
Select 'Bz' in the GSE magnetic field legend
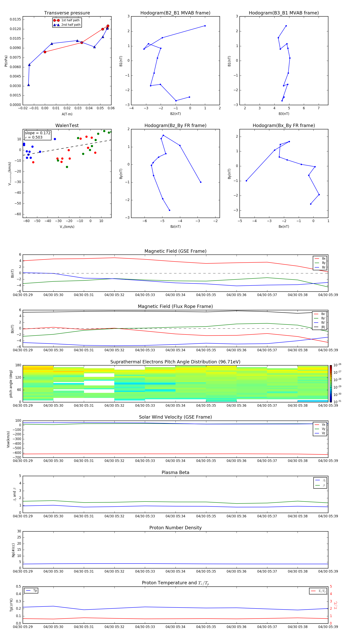tap(320, 267)
